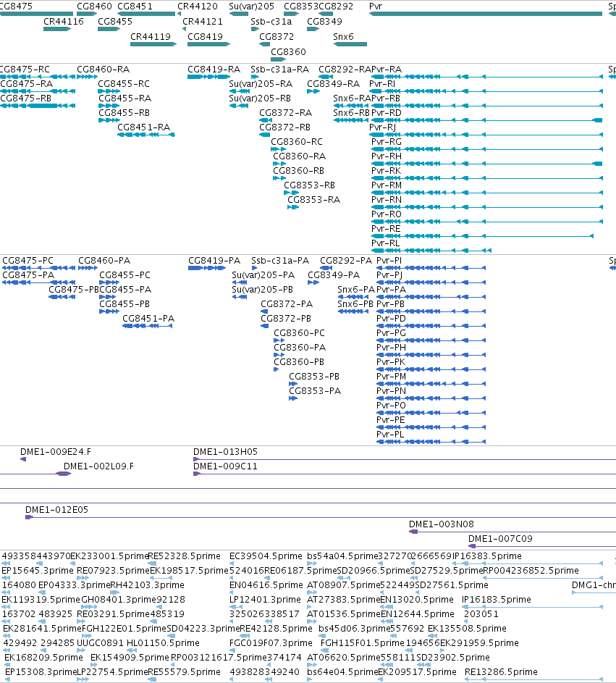Click transcript CG8419-RA
The width and height of the screenshot is (616, 683).
tap(208, 77)
